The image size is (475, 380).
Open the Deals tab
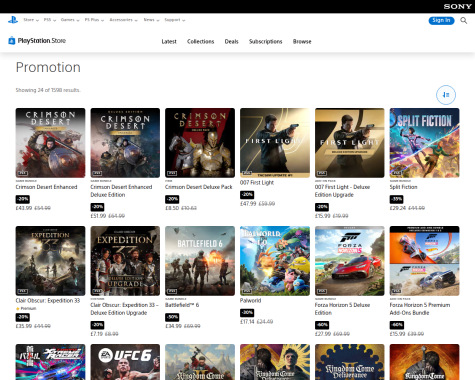(x=231, y=42)
